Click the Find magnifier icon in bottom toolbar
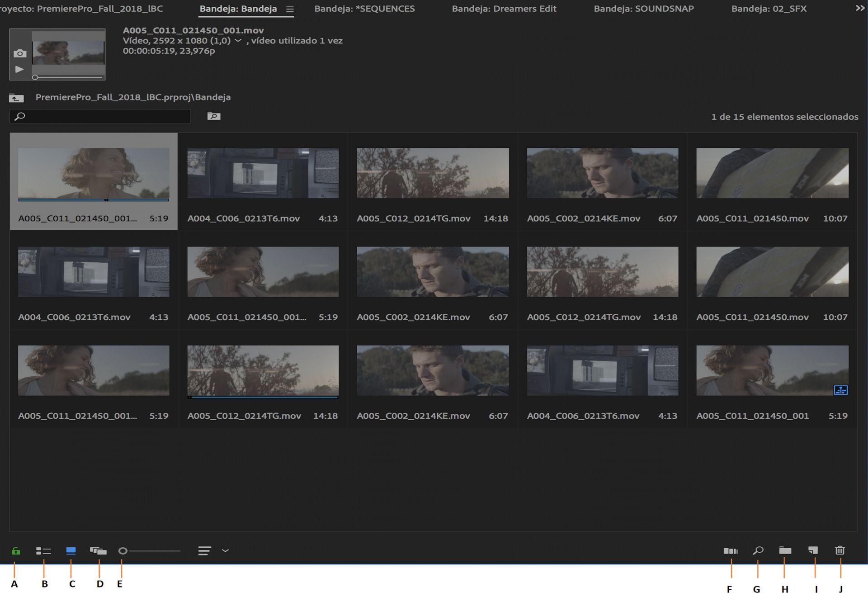Viewport: 868px width, 611px height. (x=758, y=550)
